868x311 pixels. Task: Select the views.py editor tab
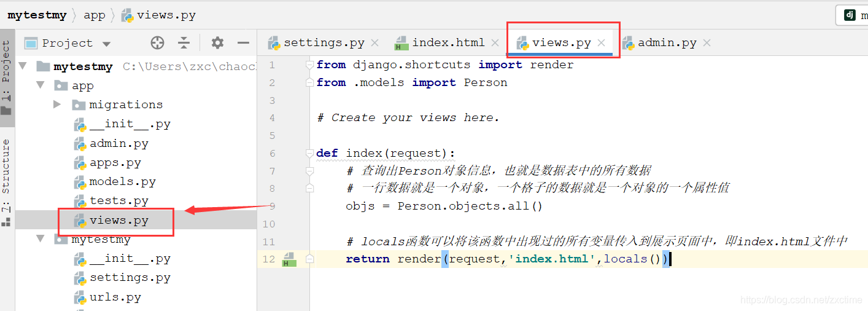561,43
